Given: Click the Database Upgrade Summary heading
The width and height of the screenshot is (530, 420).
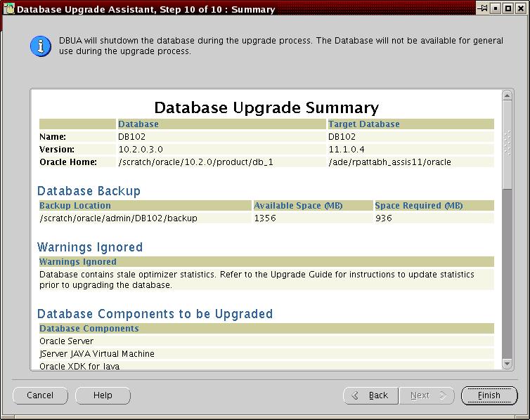Looking at the screenshot, I should (266, 107).
